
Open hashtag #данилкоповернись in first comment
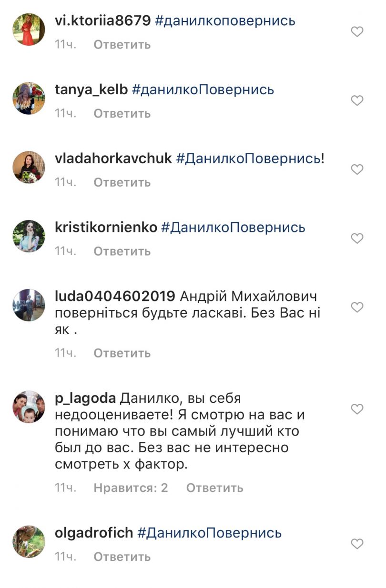(225, 21)
